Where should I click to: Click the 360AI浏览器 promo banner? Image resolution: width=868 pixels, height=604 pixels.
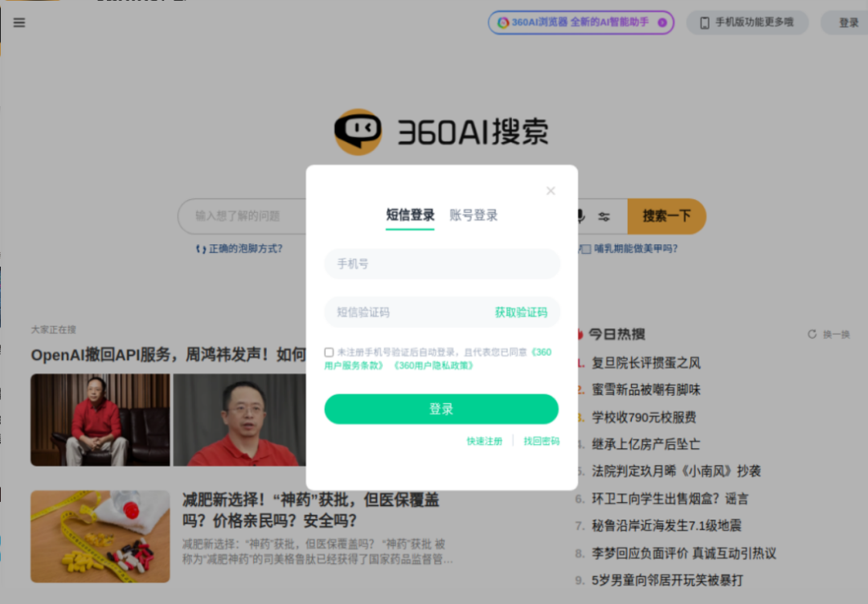tap(581, 22)
